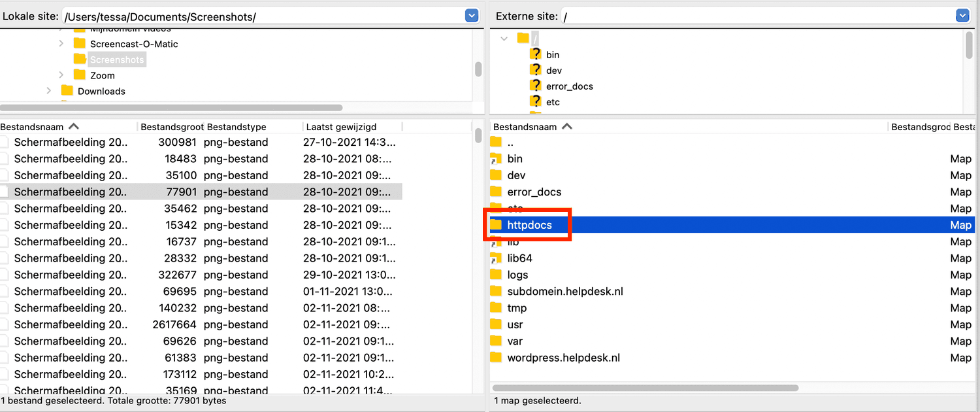
Task: Select the parent directory '..' folder icon
Action: [x=496, y=142]
